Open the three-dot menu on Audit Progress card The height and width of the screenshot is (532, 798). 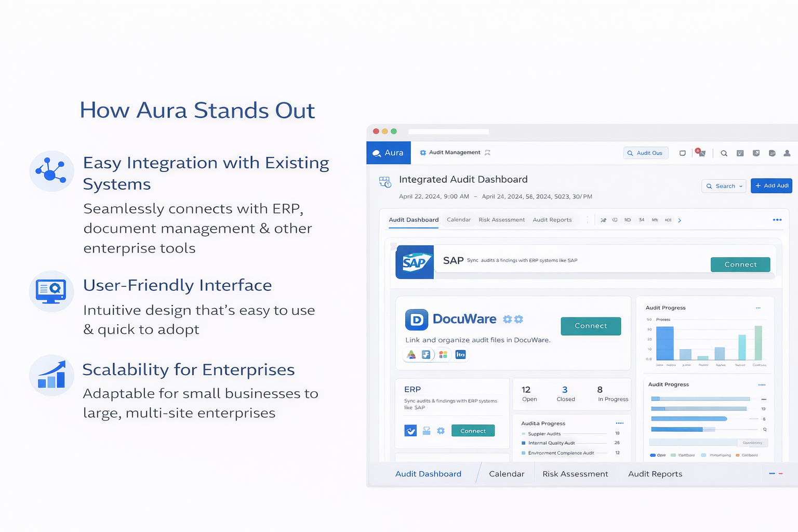[x=758, y=308]
